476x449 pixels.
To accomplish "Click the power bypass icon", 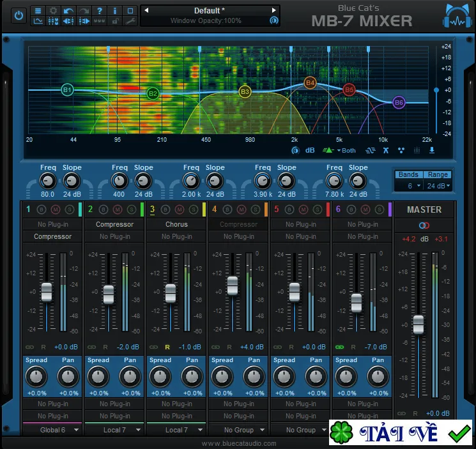I will [19, 15].
